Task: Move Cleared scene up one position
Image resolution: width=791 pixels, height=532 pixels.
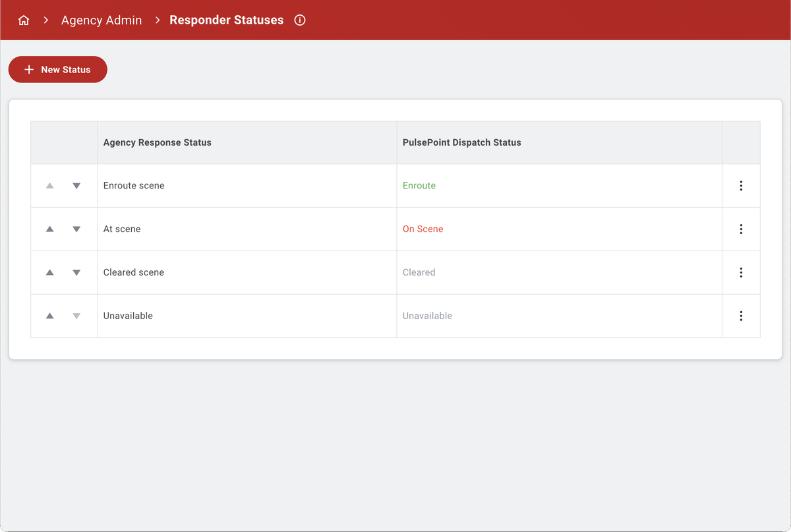Action: [x=49, y=272]
